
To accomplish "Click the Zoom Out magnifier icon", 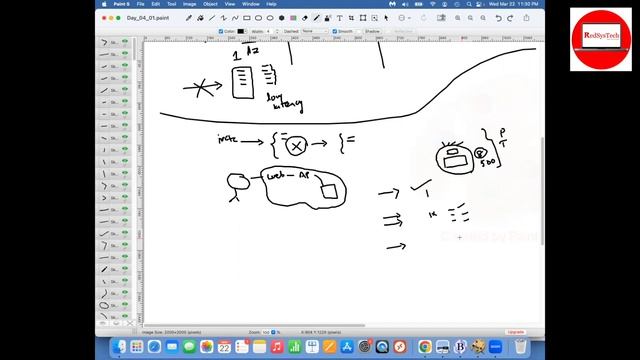I will [x=471, y=18].
